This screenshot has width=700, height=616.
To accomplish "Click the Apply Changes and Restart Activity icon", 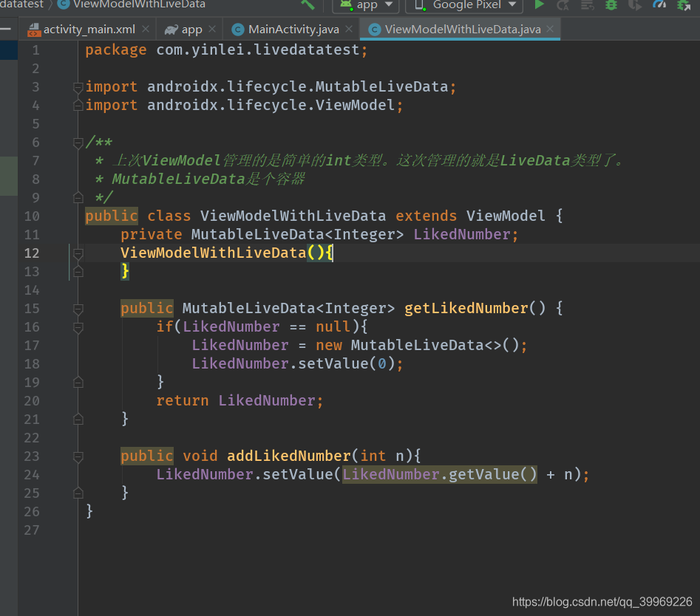I will click(x=563, y=6).
